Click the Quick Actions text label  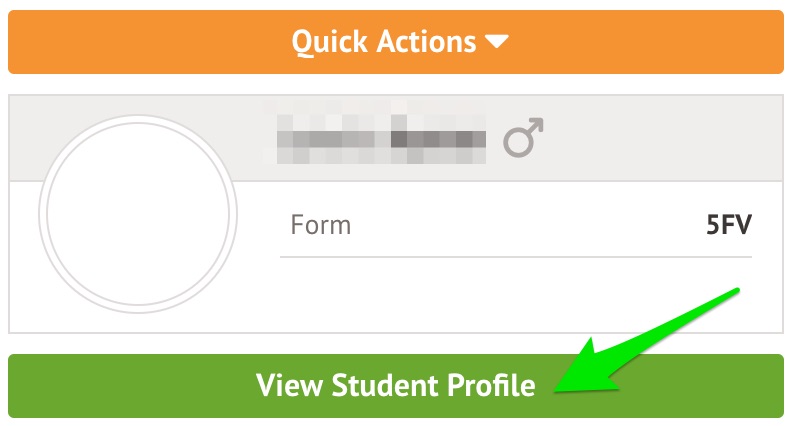(384, 42)
